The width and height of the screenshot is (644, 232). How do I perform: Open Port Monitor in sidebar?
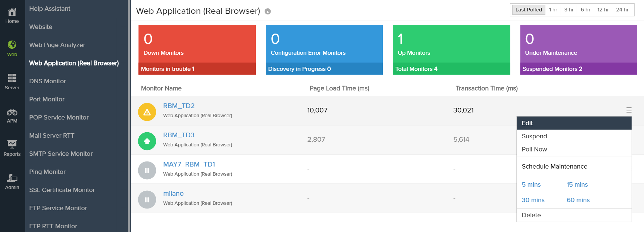pos(47,99)
